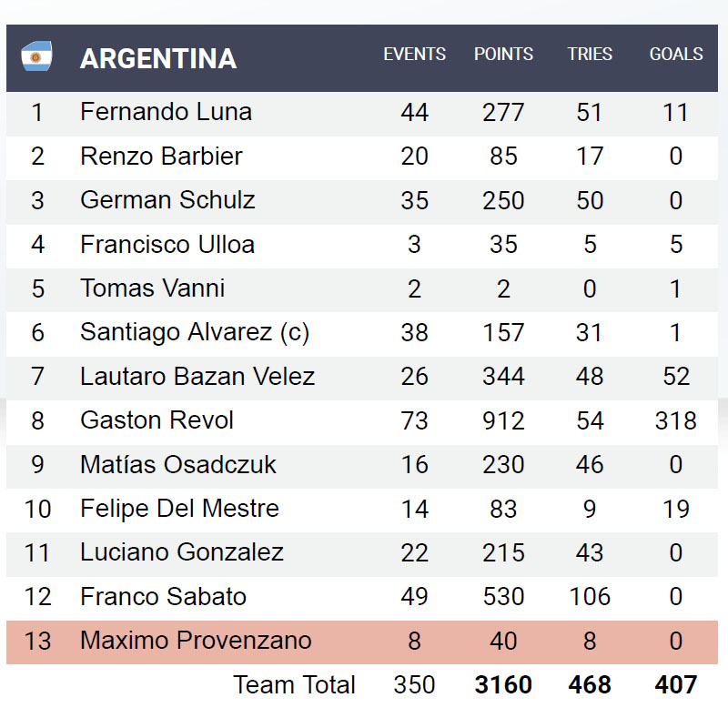The height and width of the screenshot is (728, 728).
Task: Open captain Santiago Alvarez's profile
Action: tap(195, 332)
